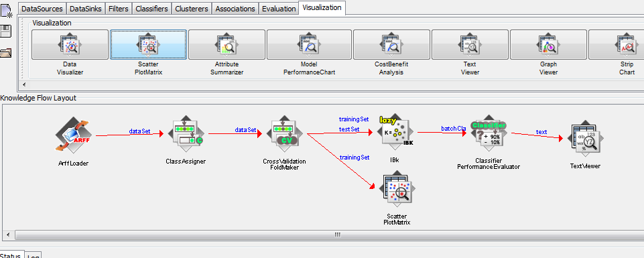
Task: Select the Classifier PerformanceEvaluator node
Action: (x=489, y=135)
